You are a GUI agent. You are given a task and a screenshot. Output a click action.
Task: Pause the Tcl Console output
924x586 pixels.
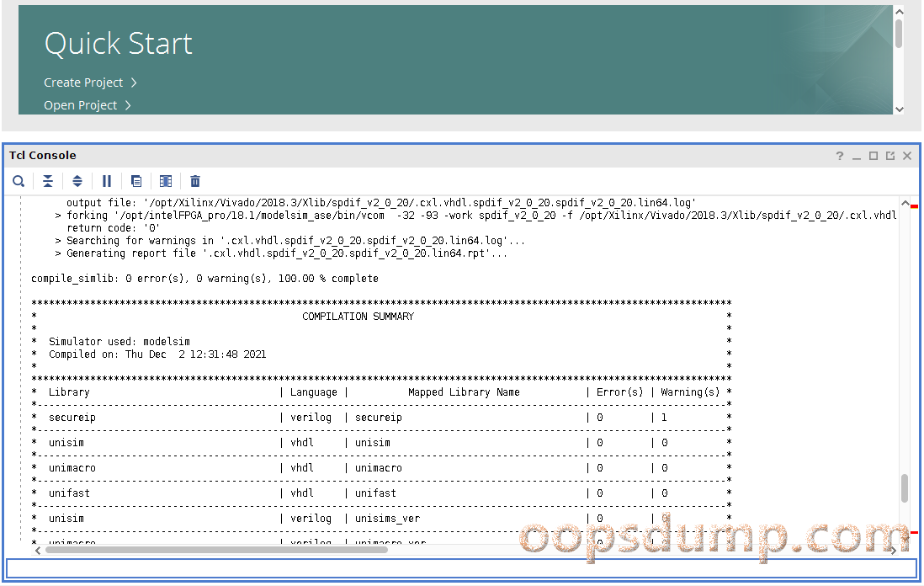(107, 181)
